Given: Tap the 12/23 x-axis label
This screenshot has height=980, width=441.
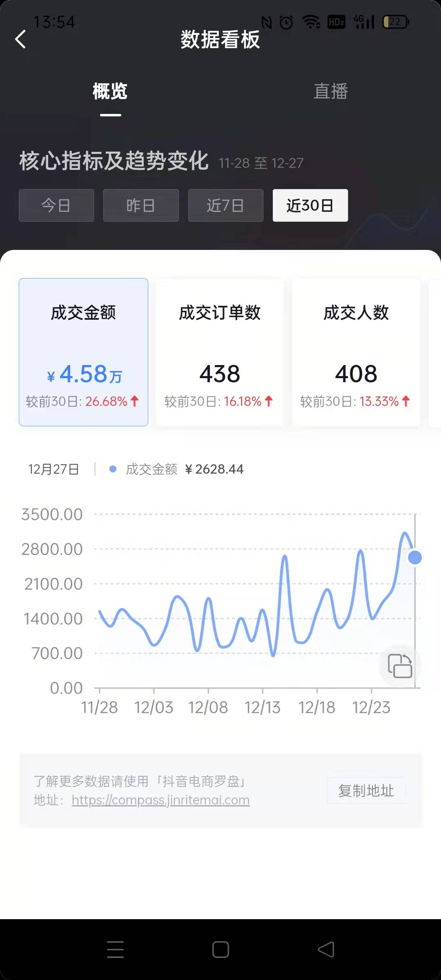Looking at the screenshot, I should click(x=371, y=707).
